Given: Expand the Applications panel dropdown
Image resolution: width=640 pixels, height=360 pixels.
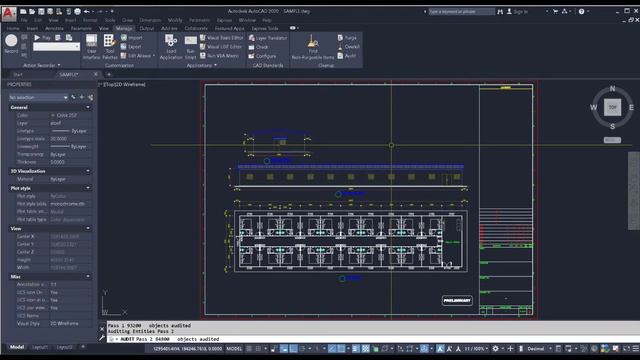Looking at the screenshot, I should [x=215, y=65].
